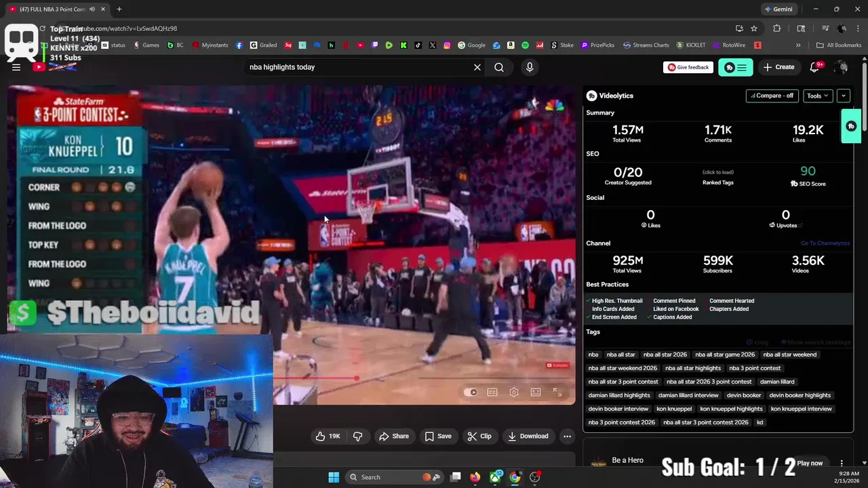The height and width of the screenshot is (488, 868).
Task: Open the Be a Hero ad options menu
Action: point(842,463)
